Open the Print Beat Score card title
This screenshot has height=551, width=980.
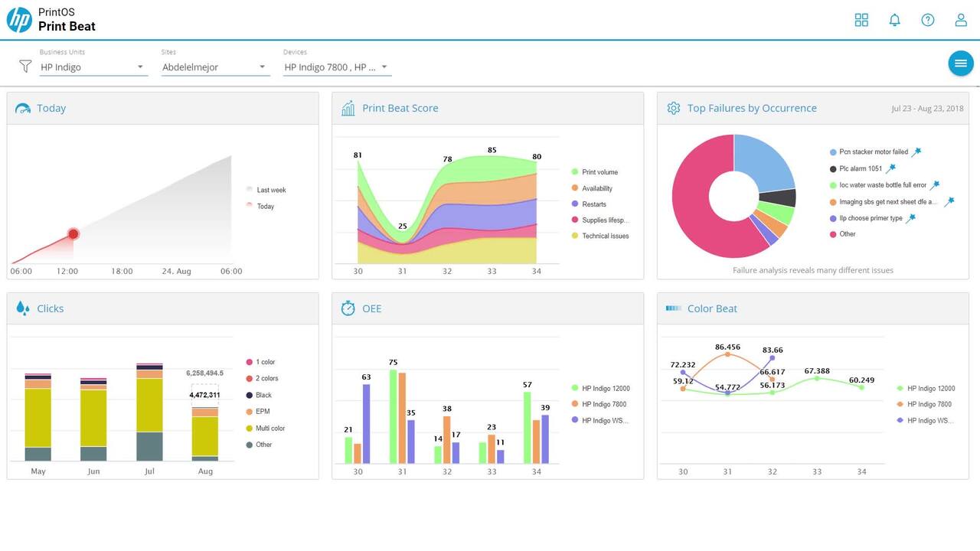coord(400,109)
